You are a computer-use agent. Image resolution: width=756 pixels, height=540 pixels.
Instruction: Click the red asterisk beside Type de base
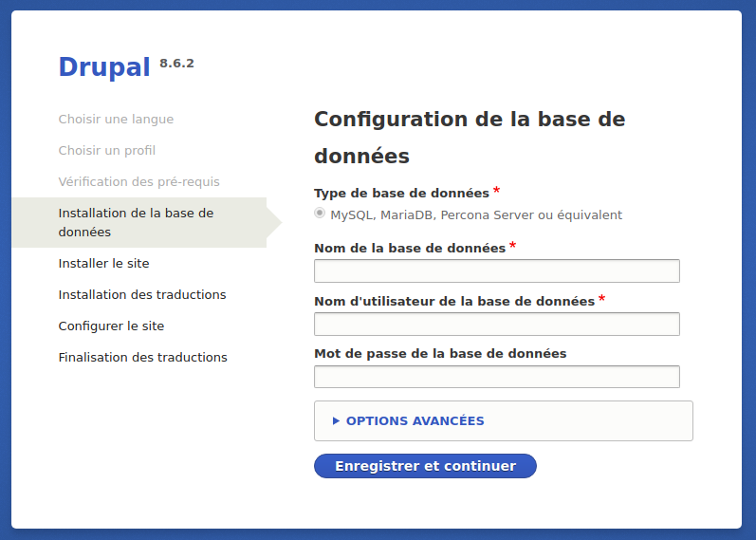(497, 191)
